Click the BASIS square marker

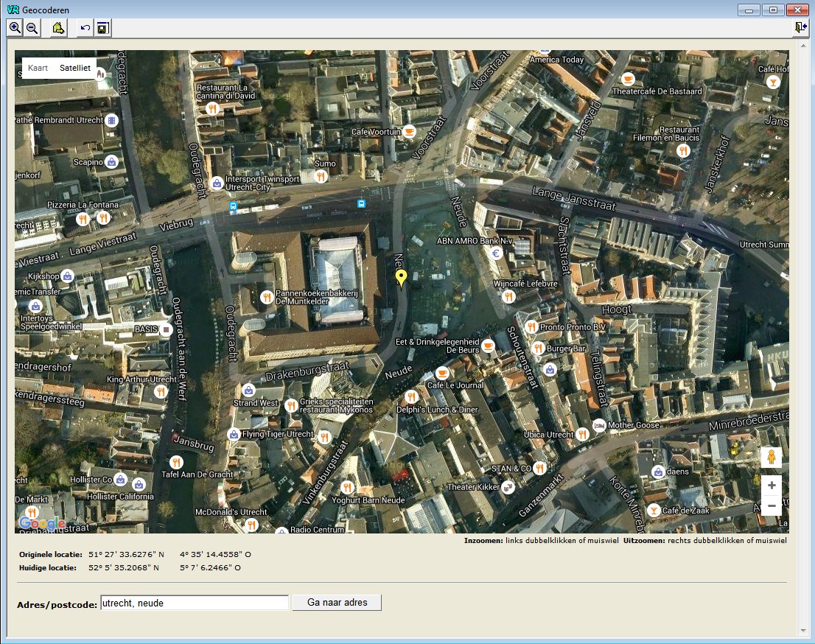(166, 329)
